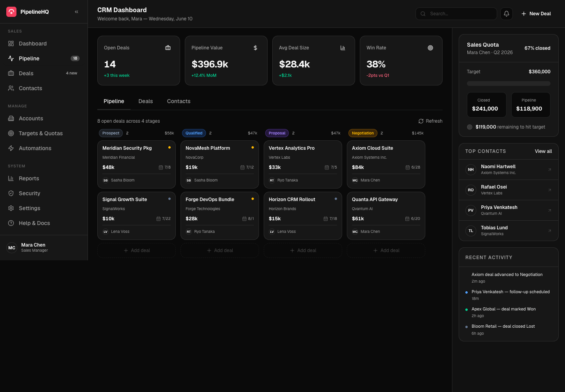Click calendar icon on Forge DevOps Bundle
Screen dimensions: 565x392
[x=244, y=219]
